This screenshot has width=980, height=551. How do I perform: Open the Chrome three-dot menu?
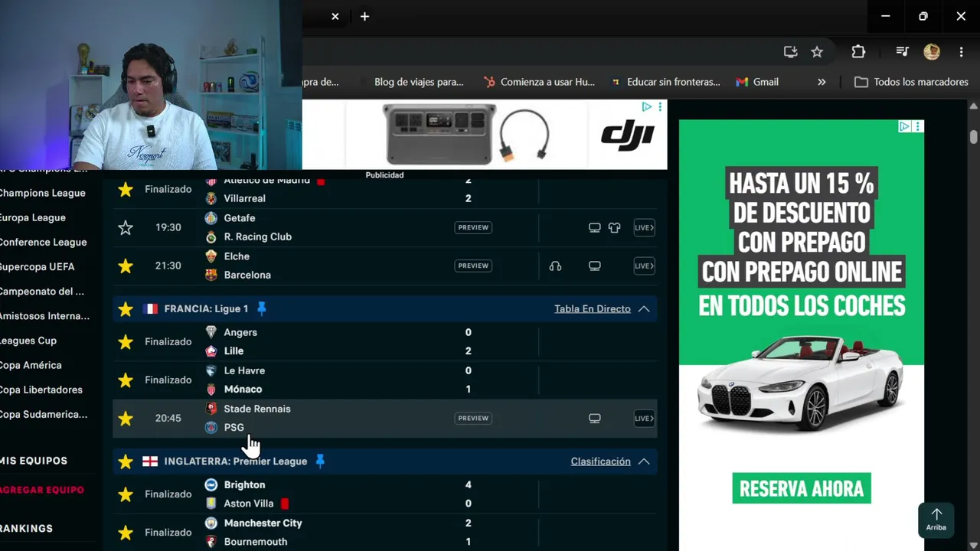point(961,51)
